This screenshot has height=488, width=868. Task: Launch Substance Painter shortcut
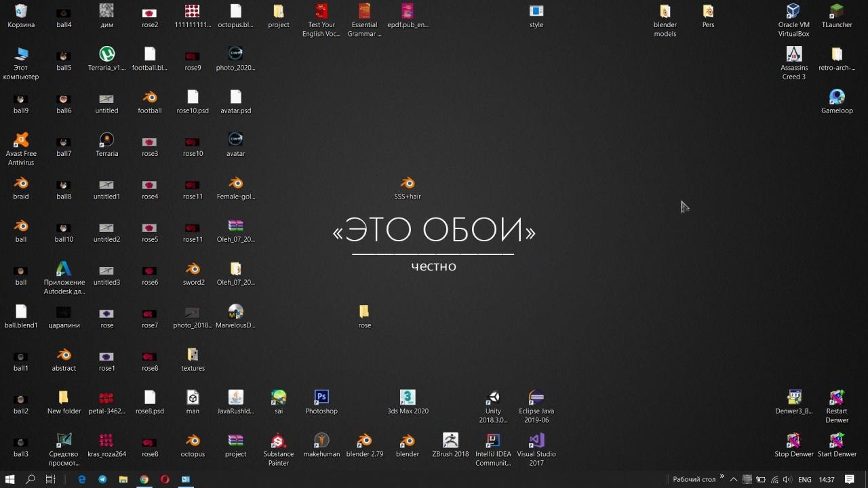[x=279, y=449]
